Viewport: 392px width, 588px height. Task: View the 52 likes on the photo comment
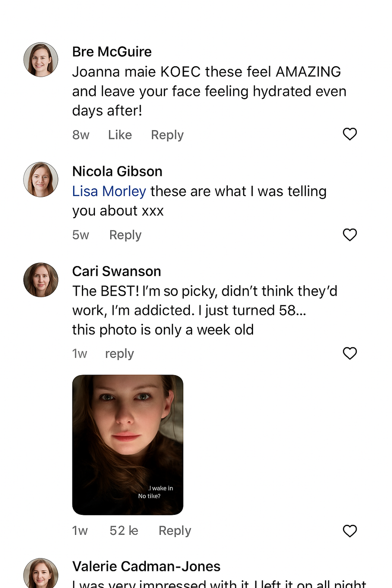[123, 531]
